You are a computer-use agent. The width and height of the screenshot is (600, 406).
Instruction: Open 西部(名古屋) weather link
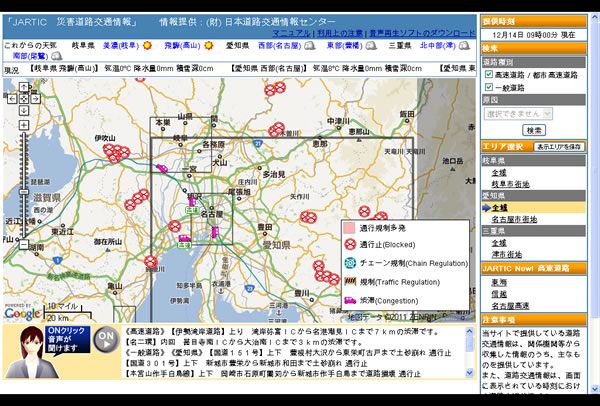tap(280, 46)
